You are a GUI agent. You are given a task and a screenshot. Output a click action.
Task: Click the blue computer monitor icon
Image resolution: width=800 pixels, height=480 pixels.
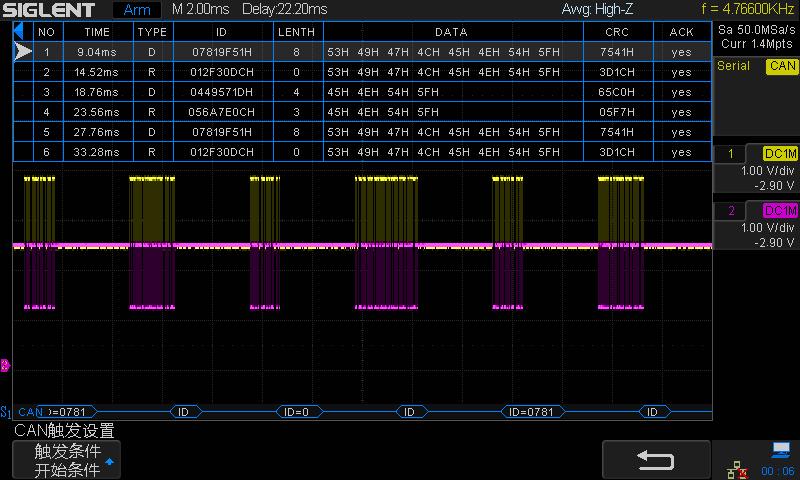779,451
